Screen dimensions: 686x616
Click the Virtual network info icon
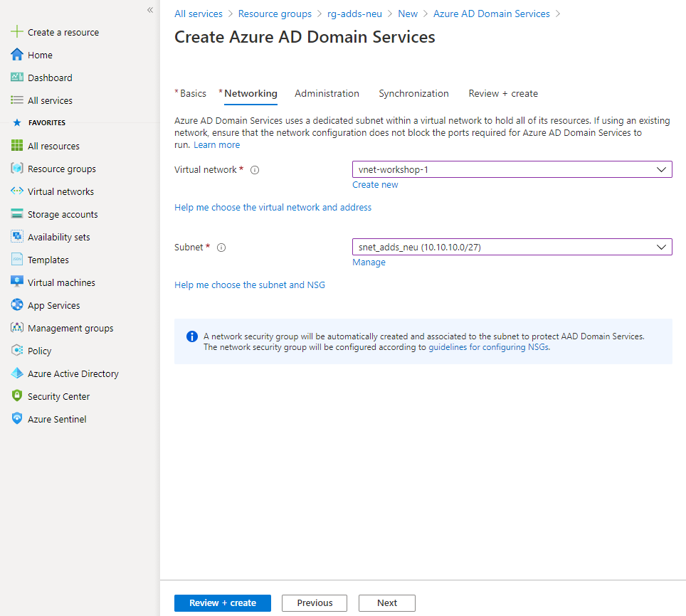click(x=255, y=170)
